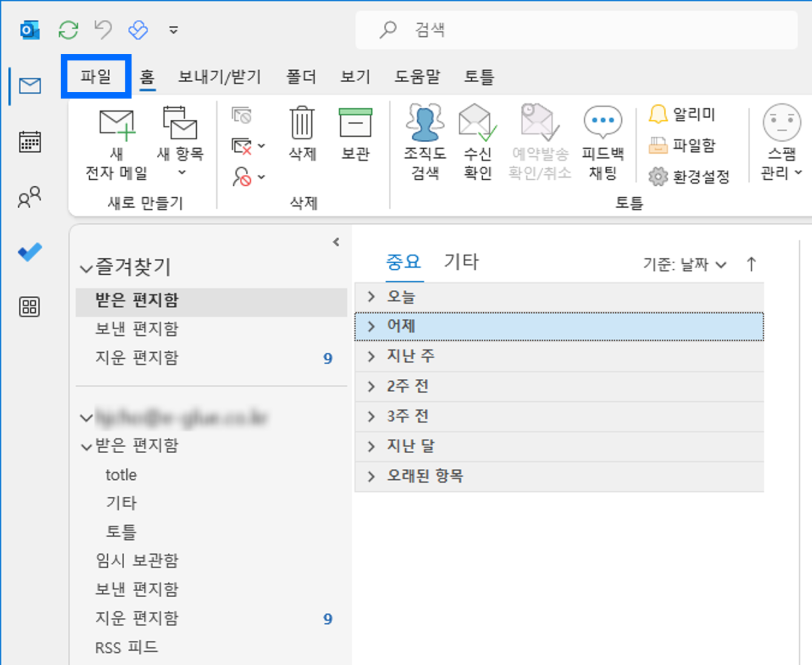This screenshot has height=665, width=812.
Task: Collapse the folder pane with the chevron
Action: click(337, 240)
